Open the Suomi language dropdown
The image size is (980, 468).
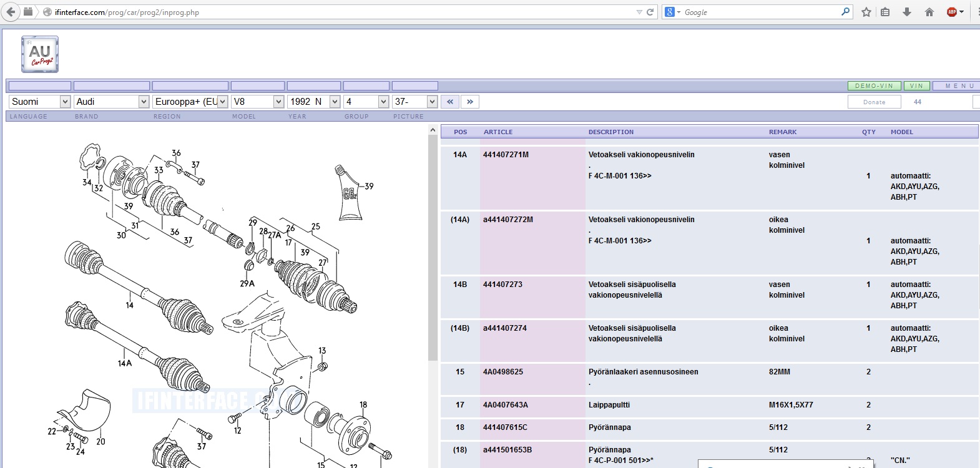tap(39, 102)
